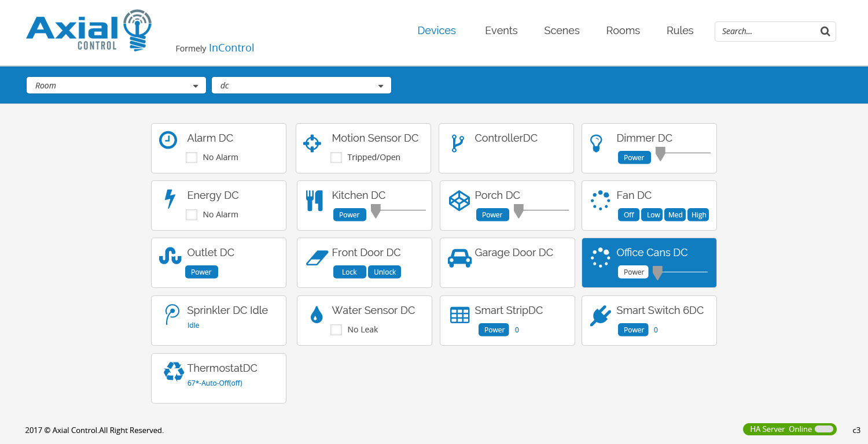The image size is (868, 444).
Task: Open the Events tab
Action: point(501,31)
